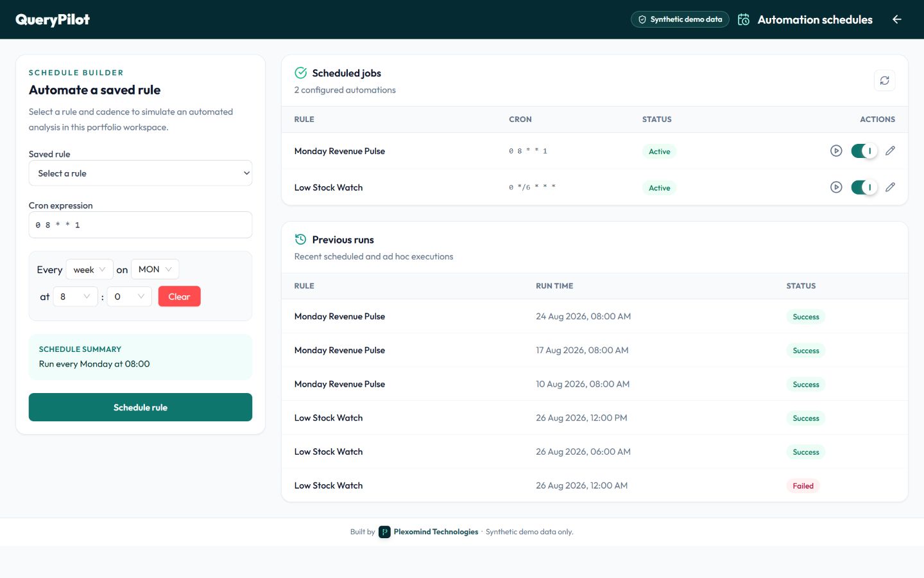Edit the Monday Revenue Pulse schedule
Screen dimensions: 924x578
(x=890, y=151)
